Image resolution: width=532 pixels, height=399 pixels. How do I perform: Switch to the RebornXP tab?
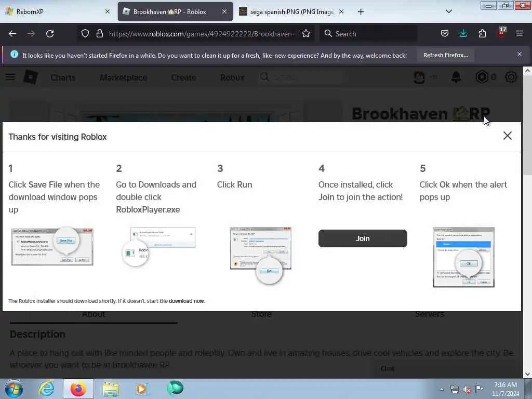click(x=57, y=11)
